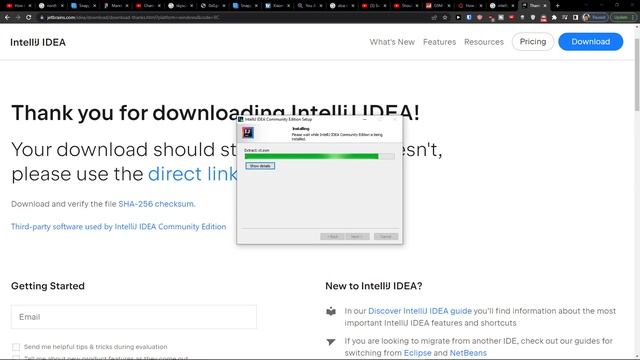Viewport: 640px width, 360px height.
Task: Click the jetbrains.com address bar URL
Action: click(133, 18)
